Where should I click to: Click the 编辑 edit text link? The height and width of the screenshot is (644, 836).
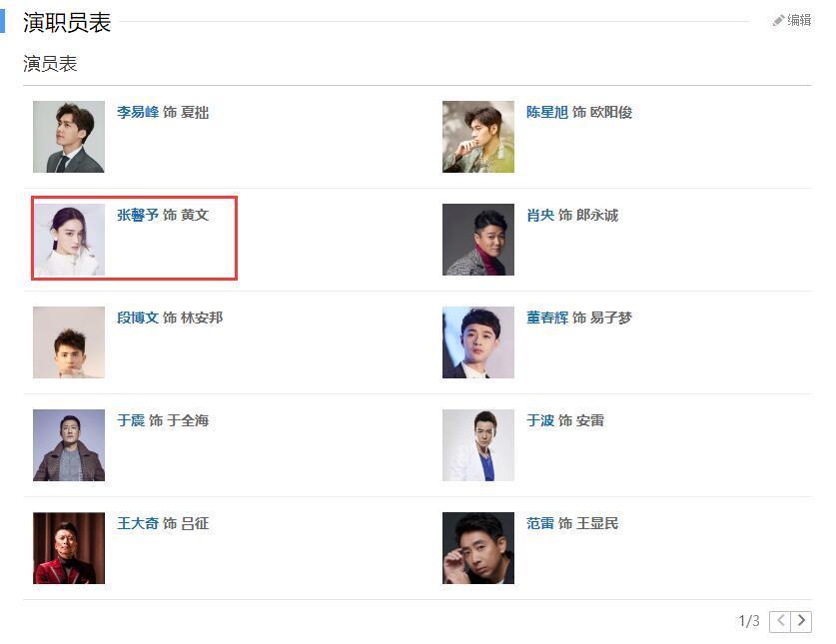[x=799, y=21]
